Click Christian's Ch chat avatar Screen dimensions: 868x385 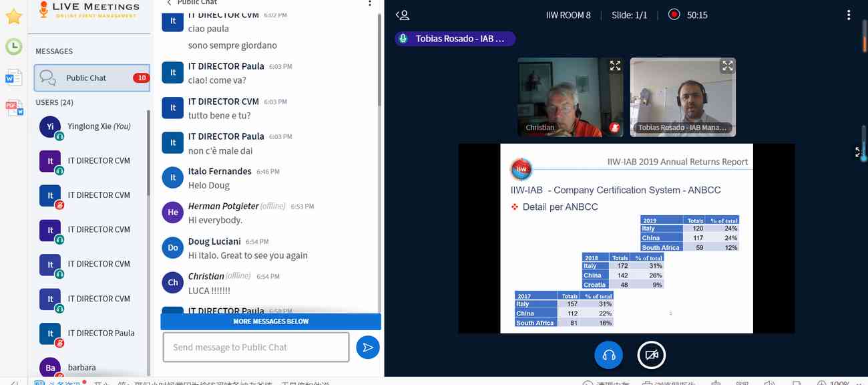(x=173, y=282)
